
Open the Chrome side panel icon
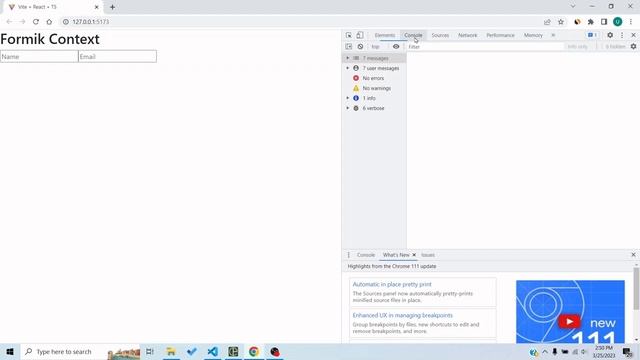point(604,22)
